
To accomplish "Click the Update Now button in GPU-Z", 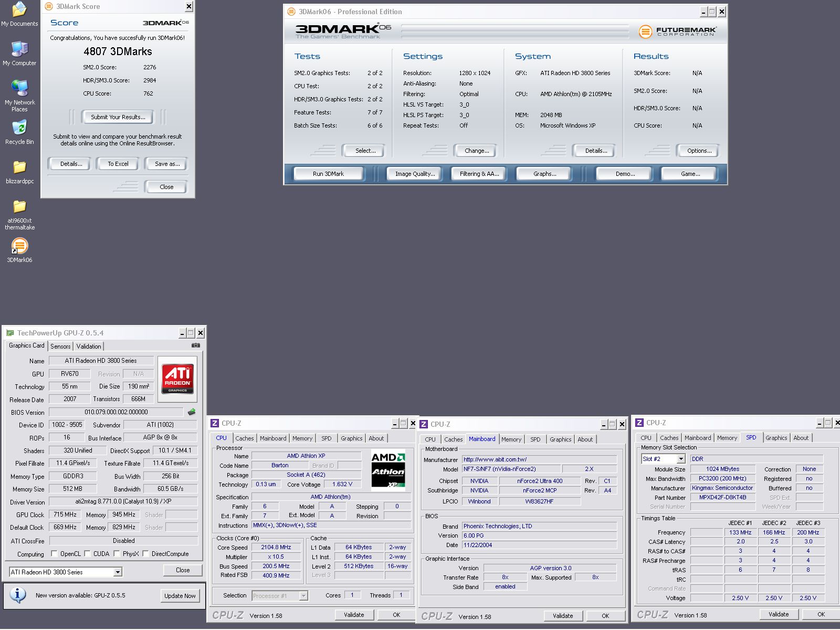I will pos(180,595).
